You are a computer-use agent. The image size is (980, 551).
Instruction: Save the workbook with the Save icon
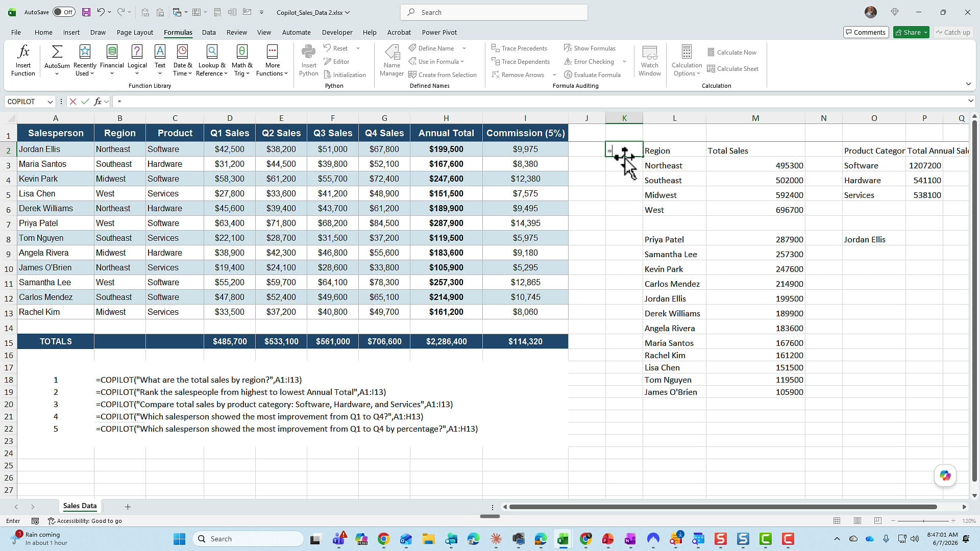[86, 12]
